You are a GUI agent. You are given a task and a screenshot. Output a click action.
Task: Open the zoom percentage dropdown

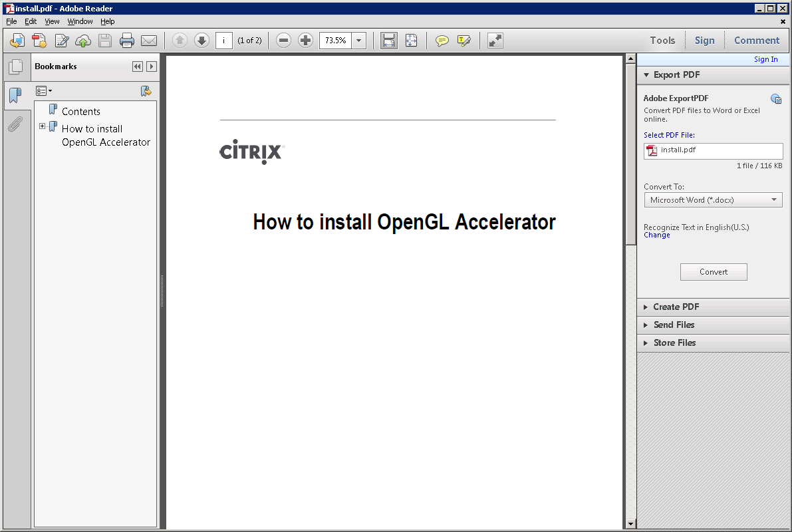coord(359,41)
